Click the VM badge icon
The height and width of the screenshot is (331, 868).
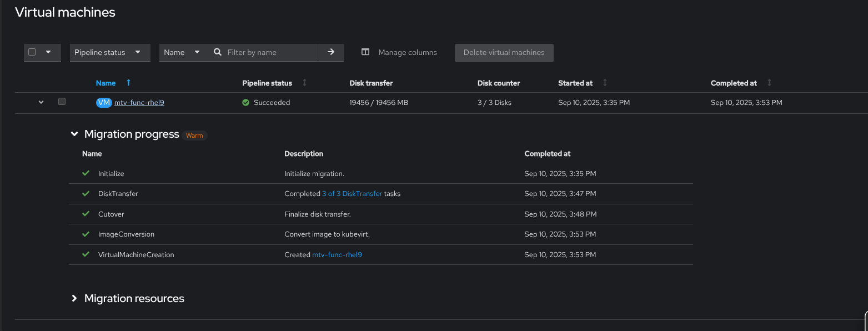(104, 103)
